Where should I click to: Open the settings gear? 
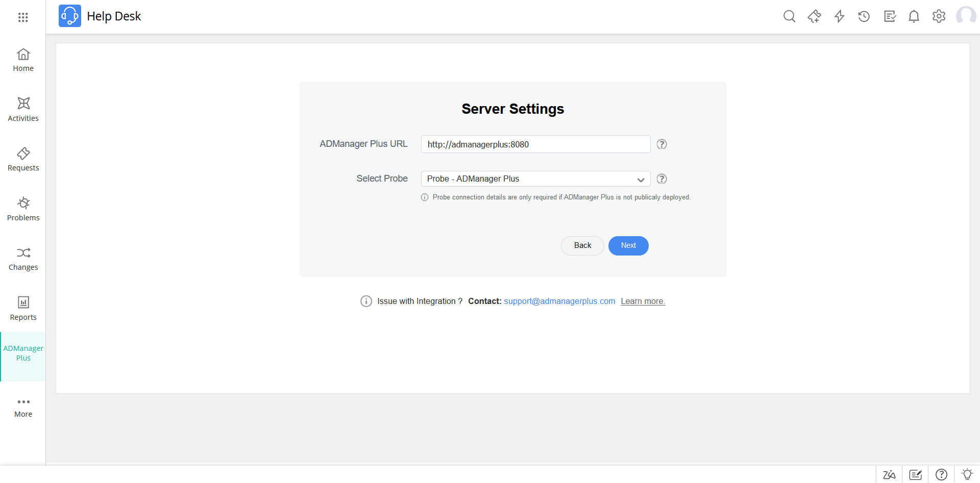[939, 16]
